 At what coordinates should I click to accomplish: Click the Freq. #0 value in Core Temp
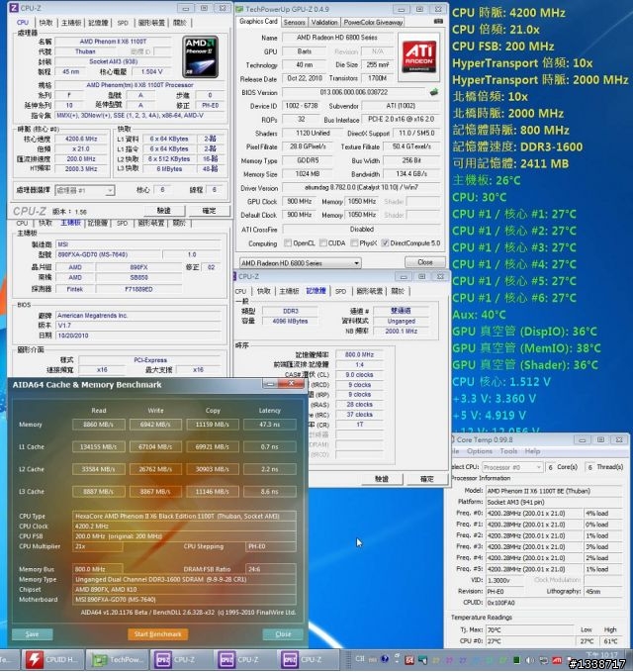pos(534,514)
